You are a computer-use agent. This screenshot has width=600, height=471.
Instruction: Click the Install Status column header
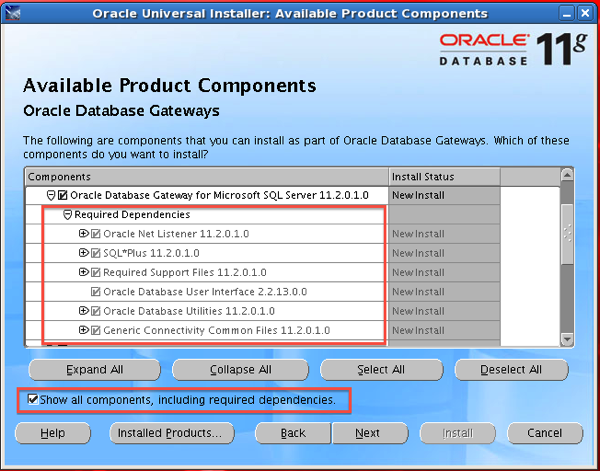[444, 177]
